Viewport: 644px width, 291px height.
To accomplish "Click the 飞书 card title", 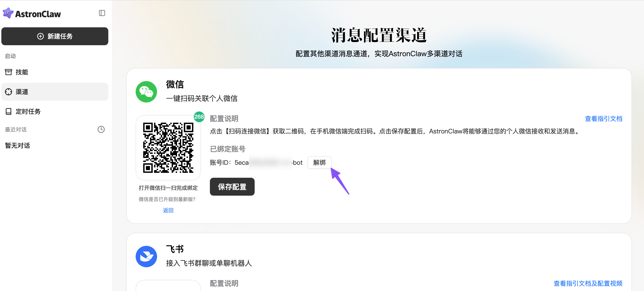I will 175,249.
